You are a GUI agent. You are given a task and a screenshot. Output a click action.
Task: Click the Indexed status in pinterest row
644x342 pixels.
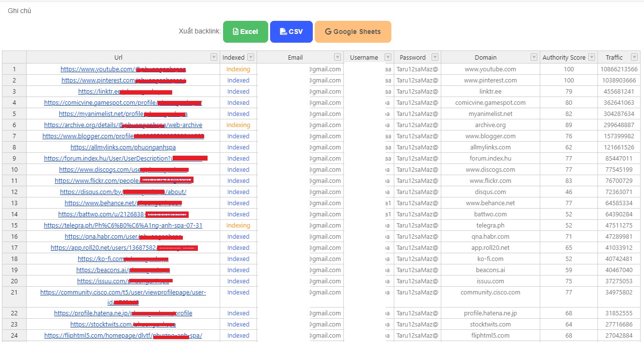pos(238,81)
